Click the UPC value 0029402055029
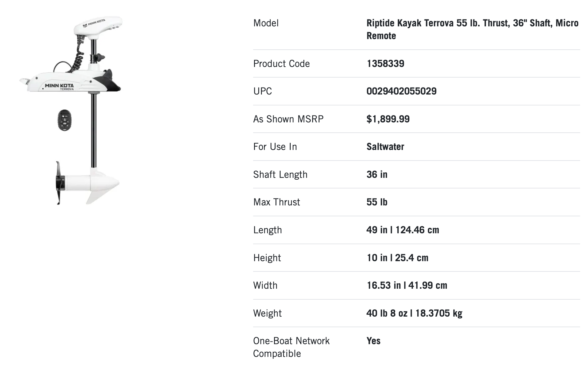 [401, 91]
